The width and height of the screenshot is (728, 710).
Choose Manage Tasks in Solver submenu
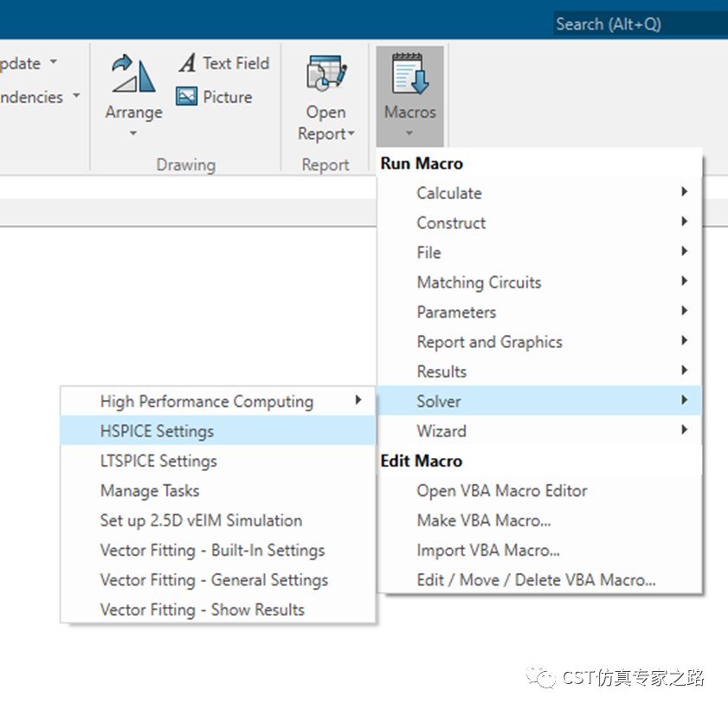(218, 490)
